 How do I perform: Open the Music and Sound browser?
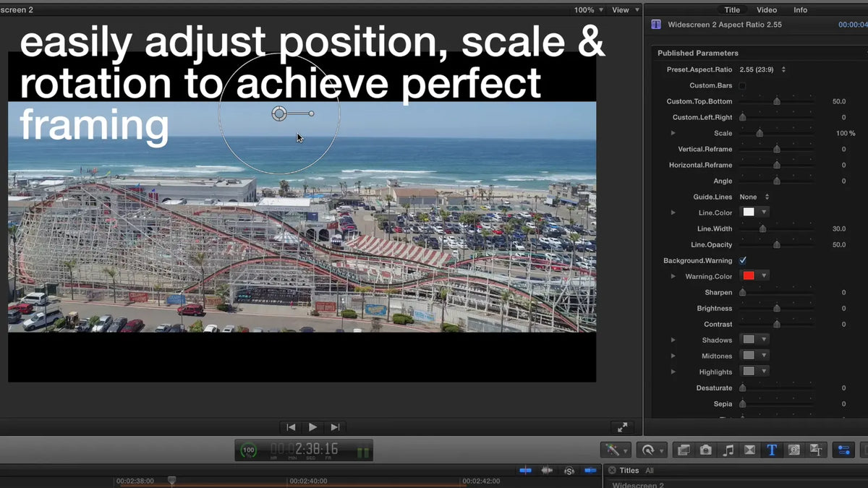tap(728, 450)
